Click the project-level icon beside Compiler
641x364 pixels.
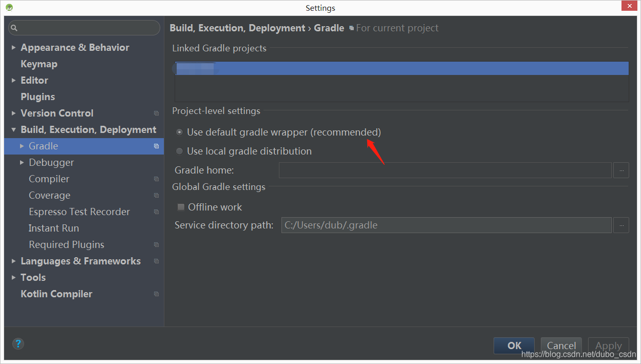tap(156, 179)
